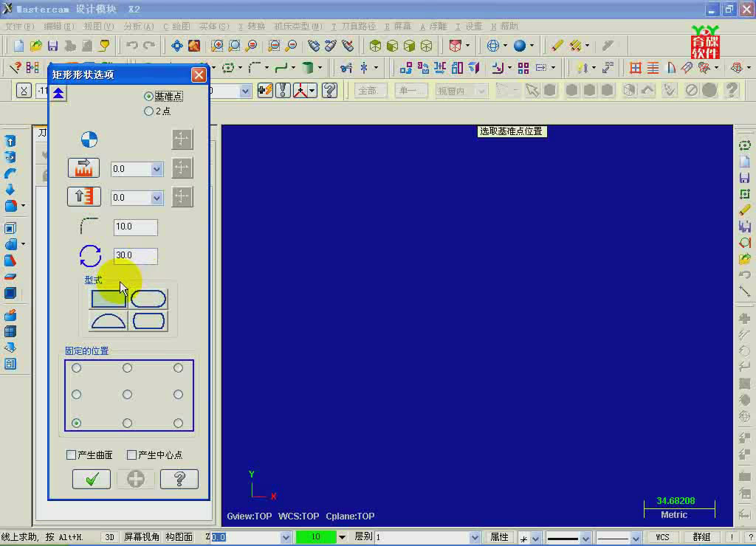Click the Redo arrow icon
The width and height of the screenshot is (756, 546).
point(149,46)
